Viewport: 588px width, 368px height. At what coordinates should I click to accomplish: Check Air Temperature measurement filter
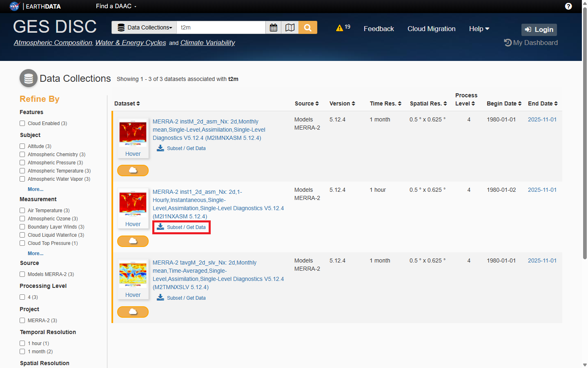tap(22, 210)
